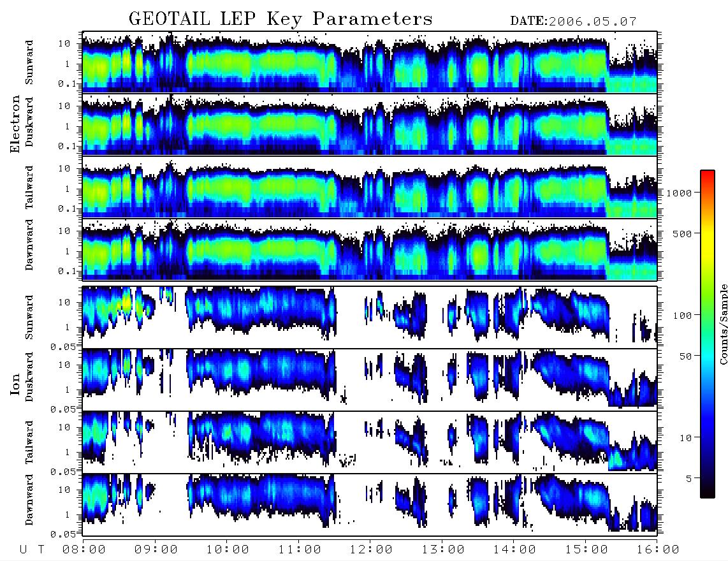The image size is (728, 561).
Task: Click the Ion Dawnward spectrogram panel
Action: point(370,504)
